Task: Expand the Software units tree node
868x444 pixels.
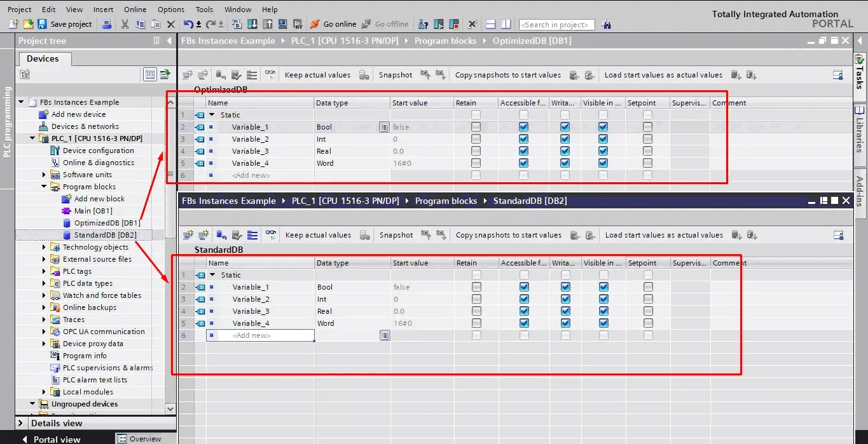Action: click(x=45, y=175)
